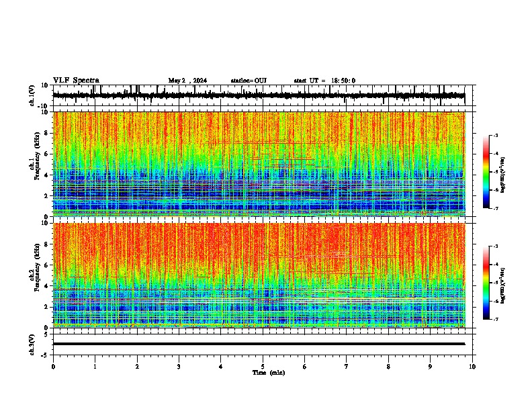Click the "VLF Spectra" plot title
Image resolution: width=532 pixels, height=411 pixels.
coord(76,81)
